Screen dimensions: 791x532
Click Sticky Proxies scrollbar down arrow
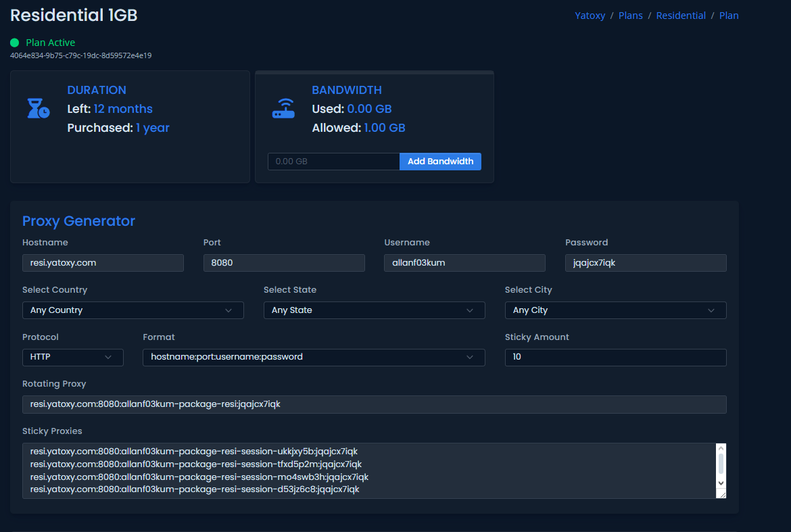tap(721, 483)
